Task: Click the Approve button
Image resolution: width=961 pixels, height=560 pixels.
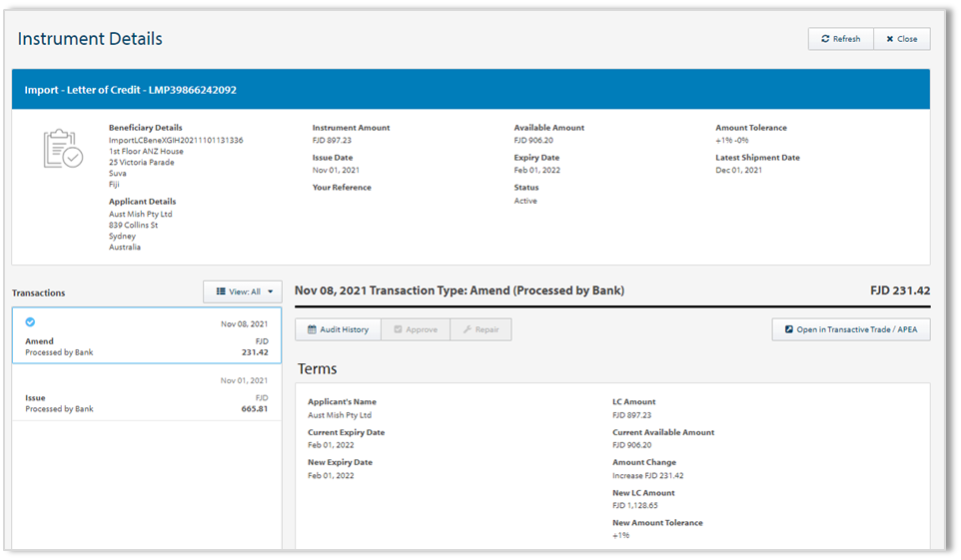Action: point(416,329)
